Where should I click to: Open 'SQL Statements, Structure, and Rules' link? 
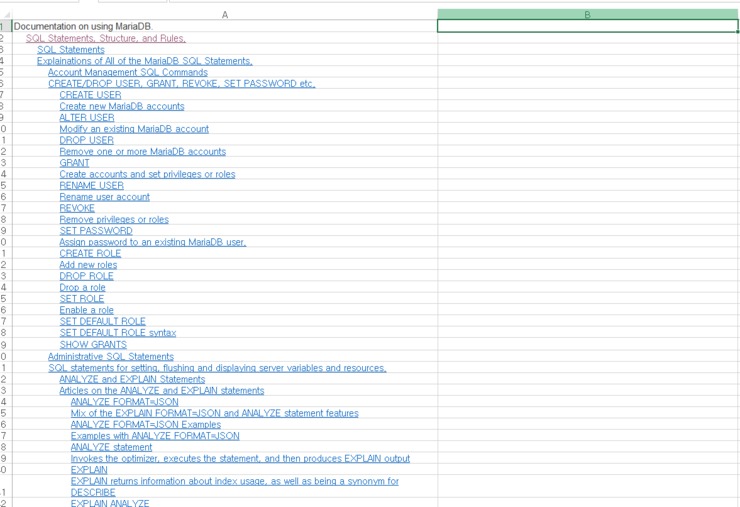click(106, 38)
